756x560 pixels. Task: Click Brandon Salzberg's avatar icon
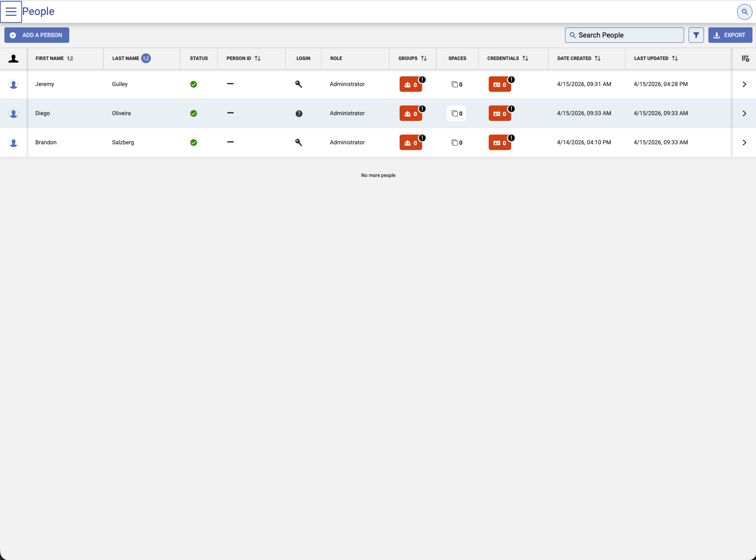pos(14,143)
